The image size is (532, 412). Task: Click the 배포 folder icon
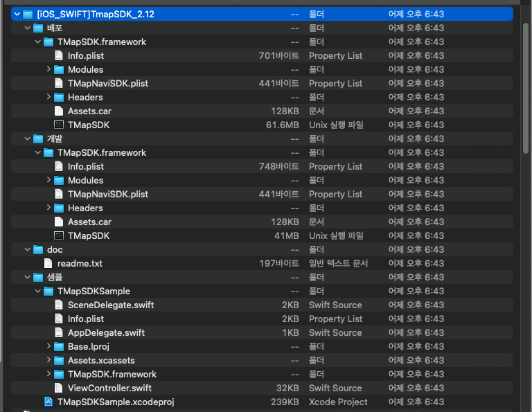(x=38, y=28)
